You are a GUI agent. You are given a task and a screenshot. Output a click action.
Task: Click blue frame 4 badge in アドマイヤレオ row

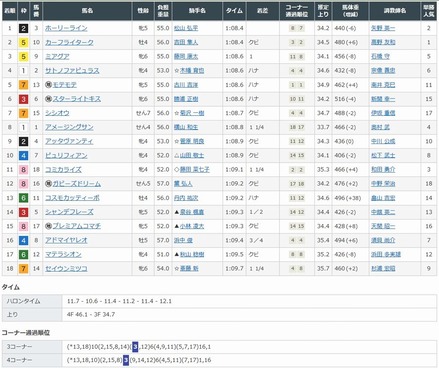click(x=23, y=240)
